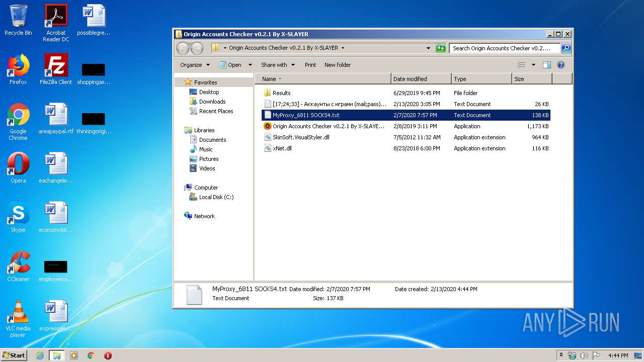This screenshot has width=644, height=362.
Task: Refresh the folder view
Action: 441,48
